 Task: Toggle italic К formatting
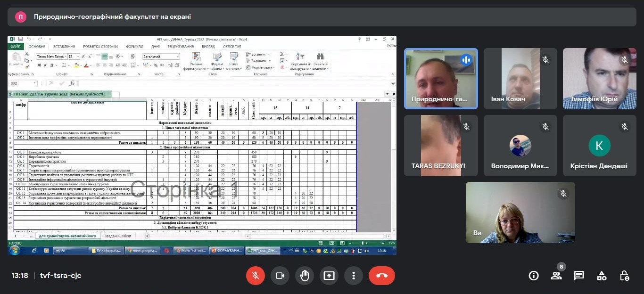click(x=45, y=65)
